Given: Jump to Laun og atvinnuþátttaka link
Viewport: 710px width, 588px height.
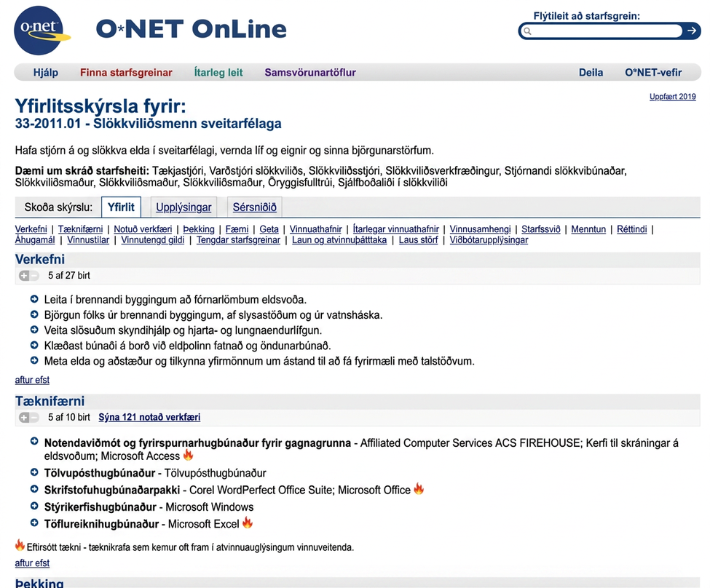Looking at the screenshot, I should pyautogui.click(x=339, y=240).
